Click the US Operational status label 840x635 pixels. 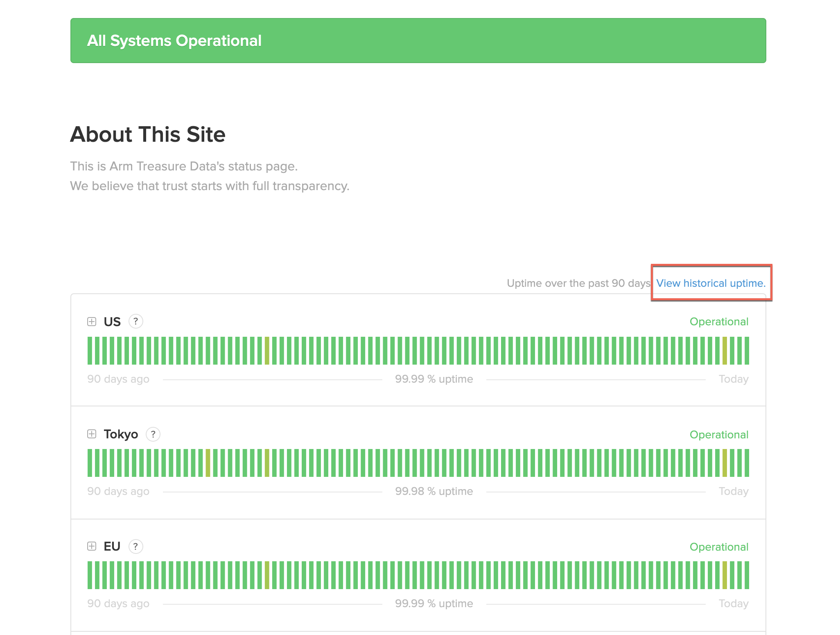click(719, 322)
